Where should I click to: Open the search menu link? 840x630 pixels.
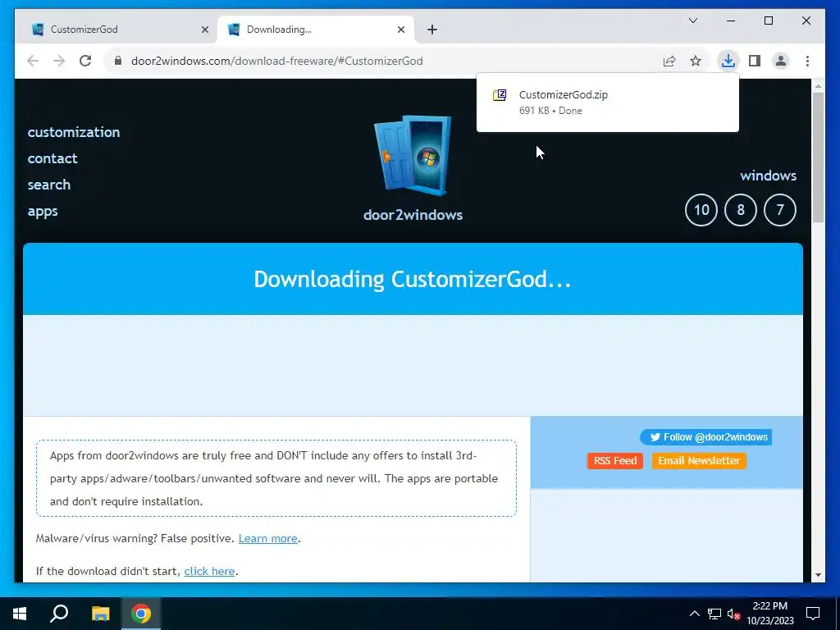click(x=48, y=185)
